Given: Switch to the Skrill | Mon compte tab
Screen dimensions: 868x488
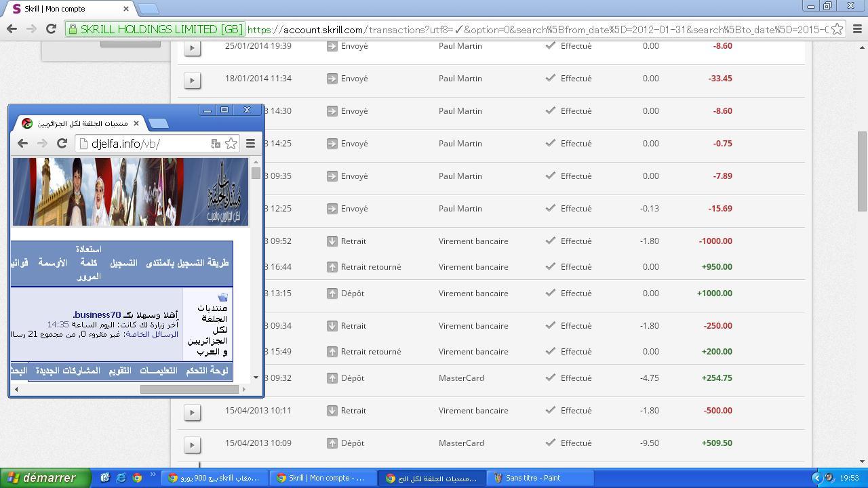Looking at the screenshot, I should coord(69,9).
